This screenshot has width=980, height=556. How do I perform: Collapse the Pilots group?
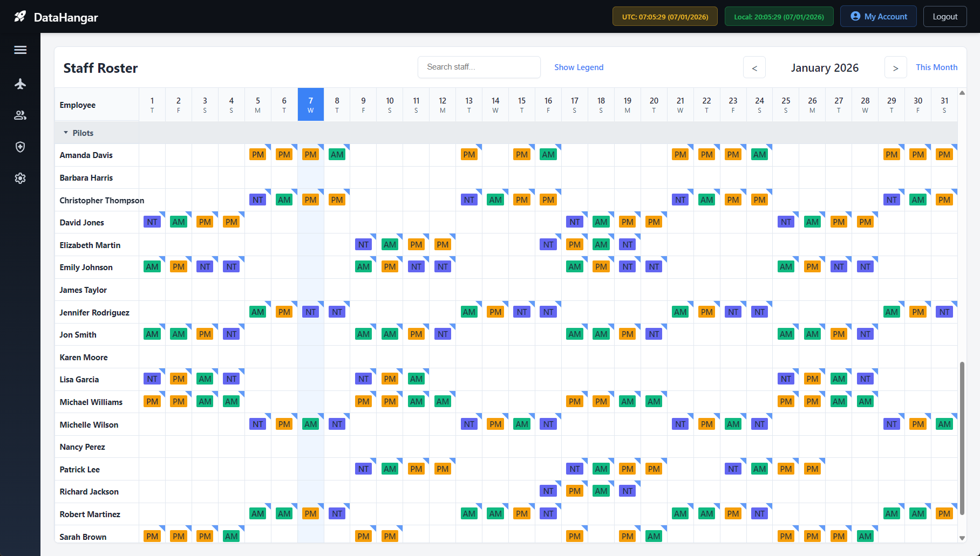pos(66,133)
